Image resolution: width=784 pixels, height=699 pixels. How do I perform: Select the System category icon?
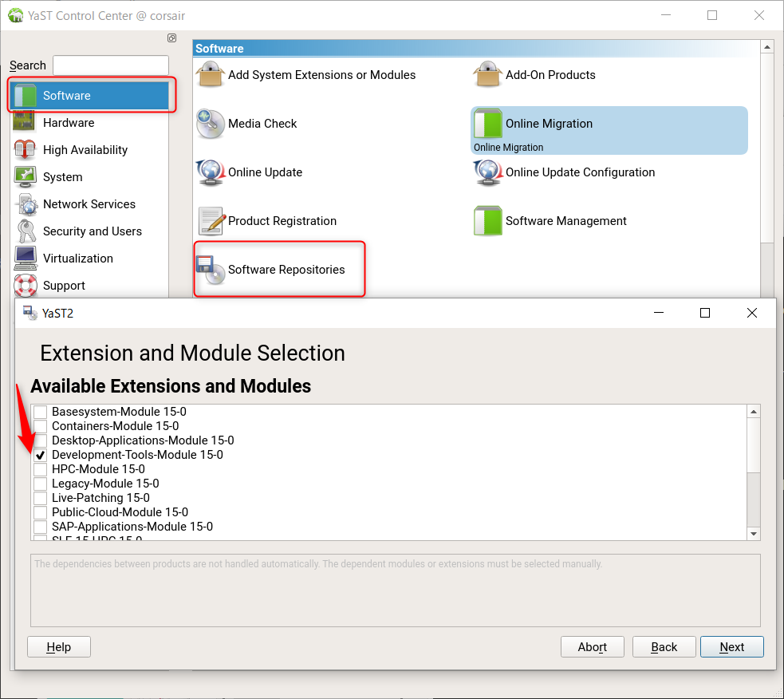[x=25, y=176]
